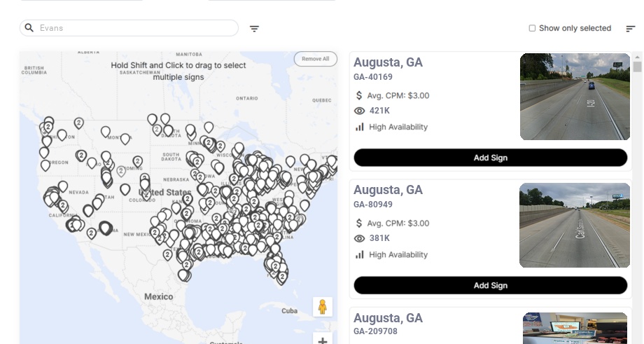This screenshot has height=344, width=644.
Task: Enable the Show only selected checkbox
Action: [x=532, y=29]
